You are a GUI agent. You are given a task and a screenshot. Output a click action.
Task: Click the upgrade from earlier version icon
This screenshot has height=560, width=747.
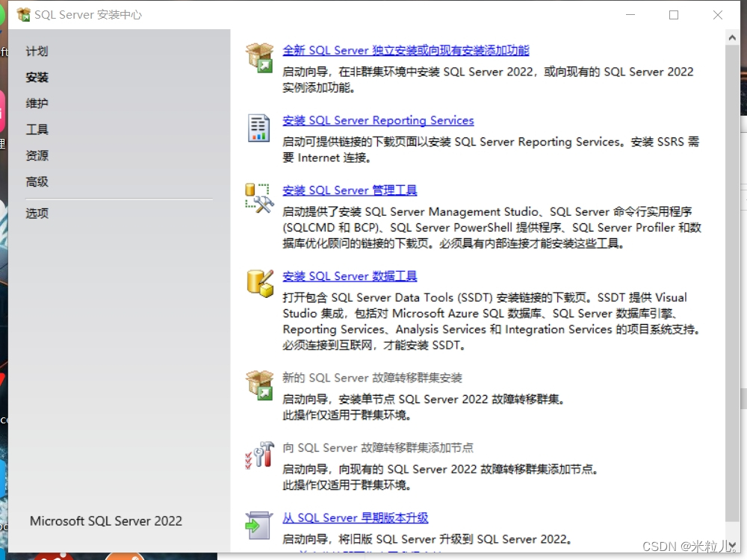point(258,525)
